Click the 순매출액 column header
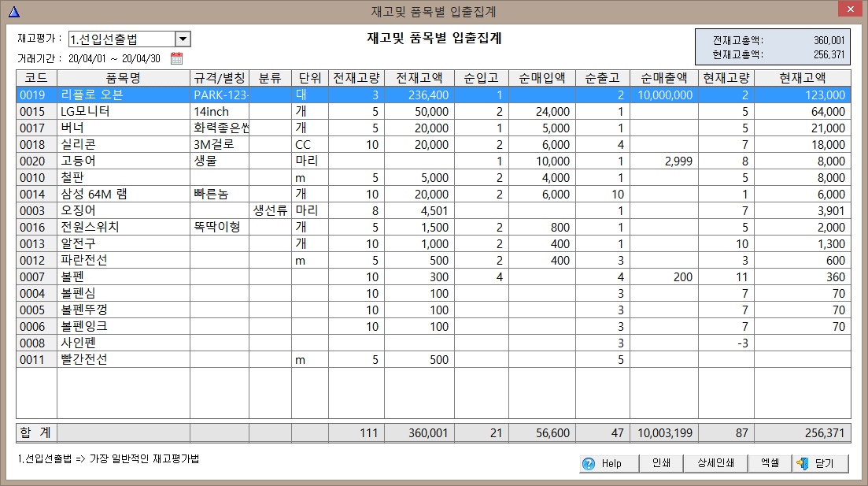Screen dimensions: 868x486 pyautogui.click(x=663, y=78)
